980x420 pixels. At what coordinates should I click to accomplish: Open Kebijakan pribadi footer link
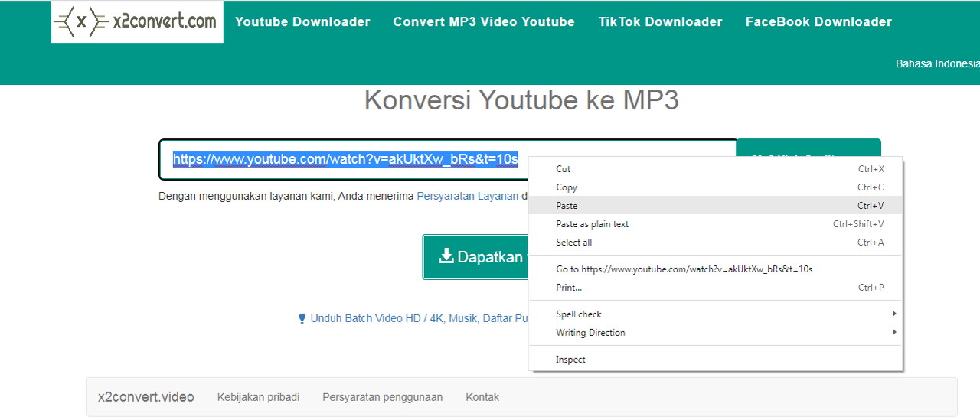click(x=259, y=397)
